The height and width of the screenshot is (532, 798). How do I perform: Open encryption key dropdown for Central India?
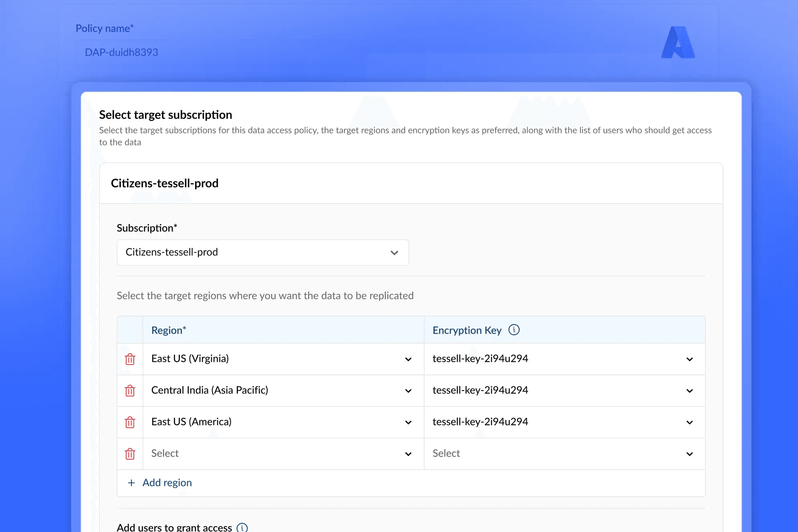click(x=565, y=391)
